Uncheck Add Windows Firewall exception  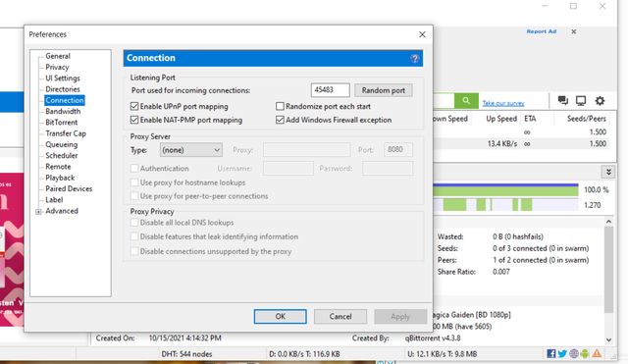(280, 120)
